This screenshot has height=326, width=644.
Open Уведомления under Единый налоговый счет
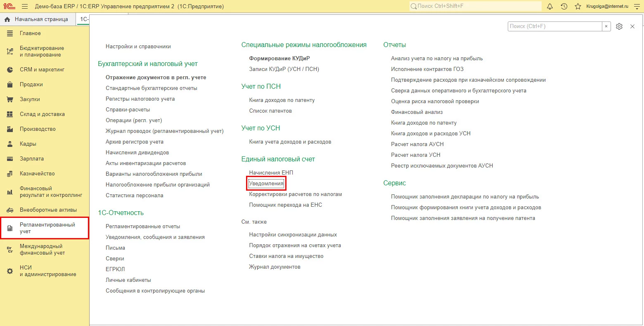click(x=266, y=184)
